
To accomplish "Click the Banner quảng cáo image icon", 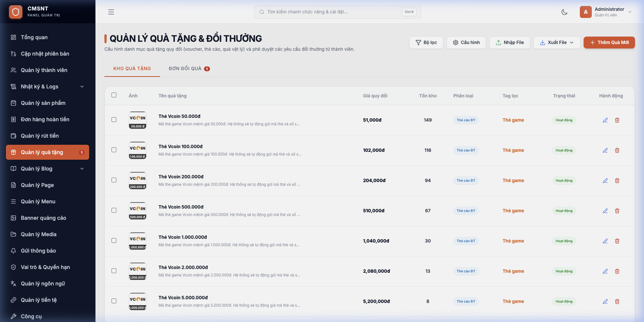I will point(13,218).
